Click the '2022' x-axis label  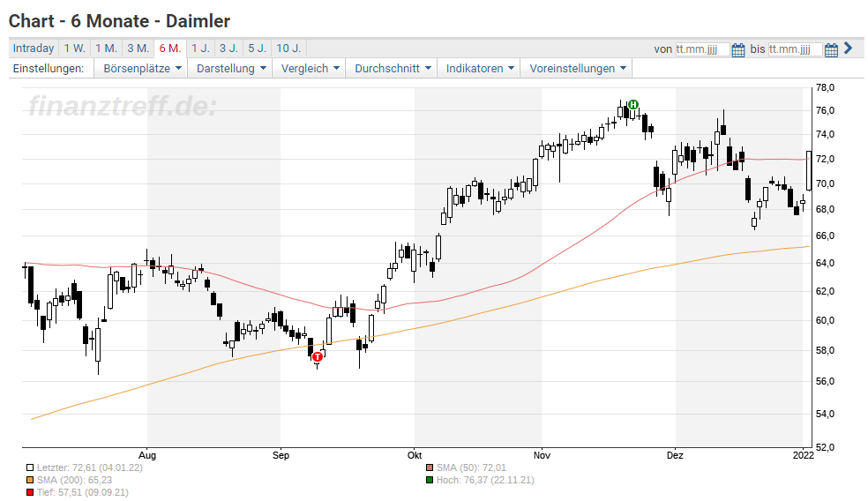click(x=804, y=455)
